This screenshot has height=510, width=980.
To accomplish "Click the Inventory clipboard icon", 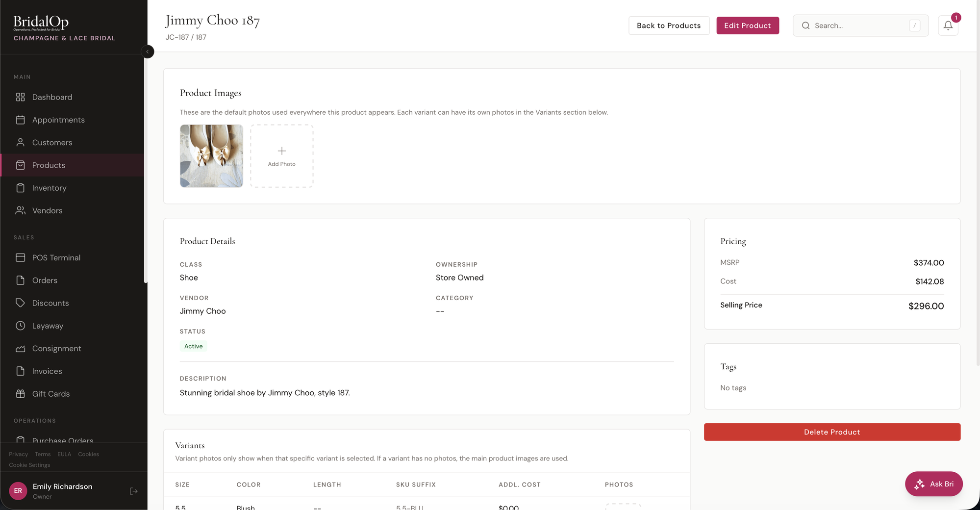I will [x=20, y=188].
